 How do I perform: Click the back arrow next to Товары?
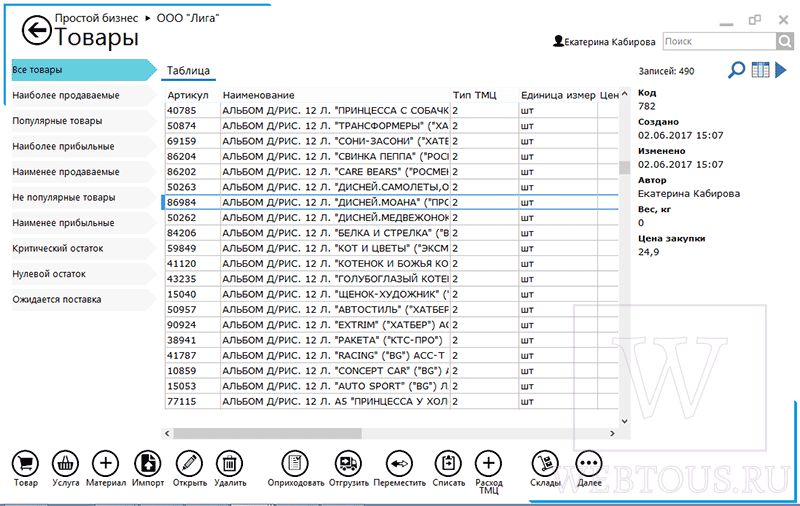(37, 31)
